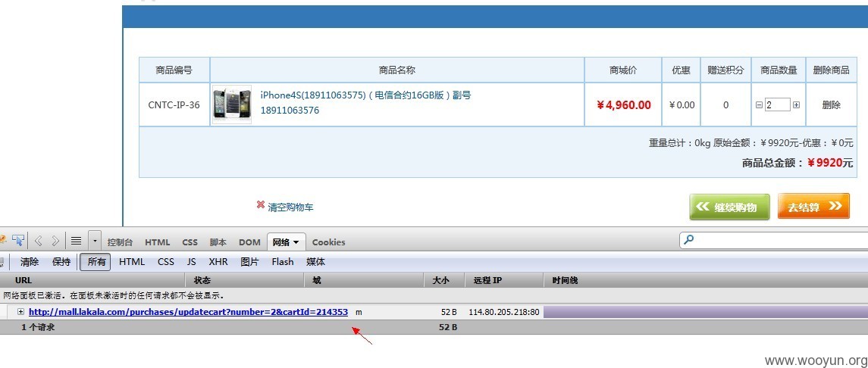This screenshot has width=868, height=368.
Task: Click the iPhone4S product name link
Action: pyautogui.click(x=366, y=103)
